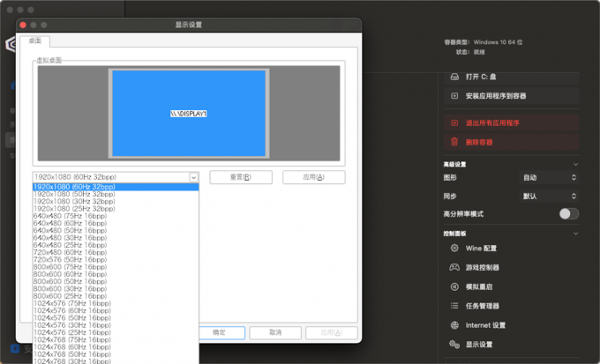The width and height of the screenshot is (600, 364).
Task: Select 640x480 (50Hz 16bpp) option
Action: [x=116, y=231]
